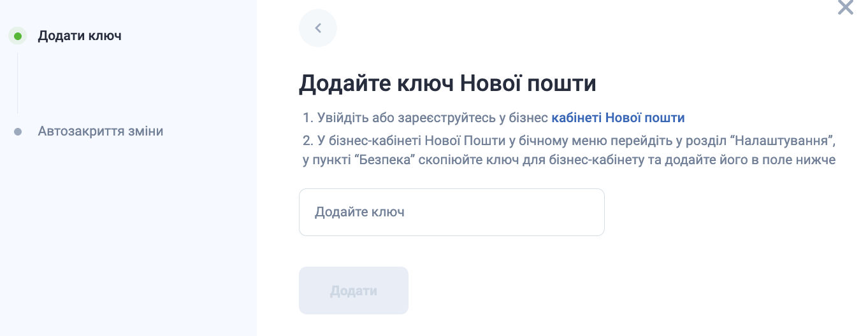Click the list number "1."
The height and width of the screenshot is (336, 868).
click(x=308, y=118)
